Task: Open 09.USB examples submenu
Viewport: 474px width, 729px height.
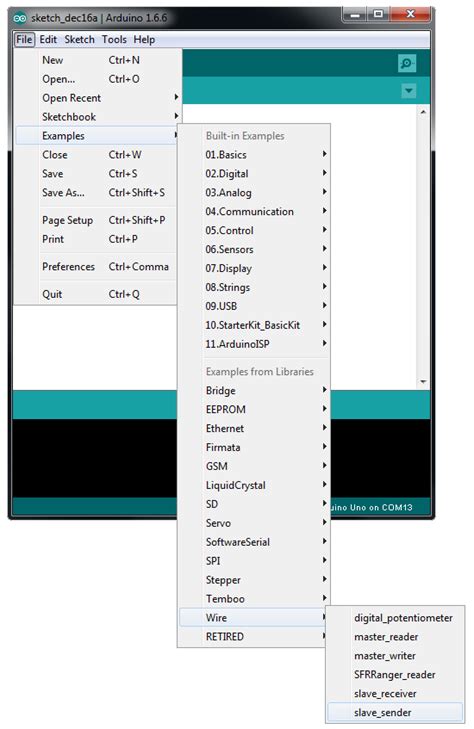Action: (254, 306)
